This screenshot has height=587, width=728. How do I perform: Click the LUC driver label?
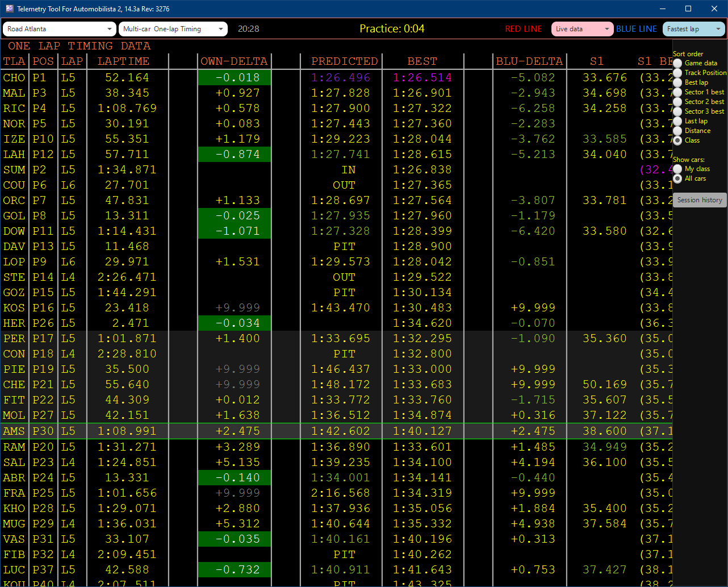coord(14,570)
